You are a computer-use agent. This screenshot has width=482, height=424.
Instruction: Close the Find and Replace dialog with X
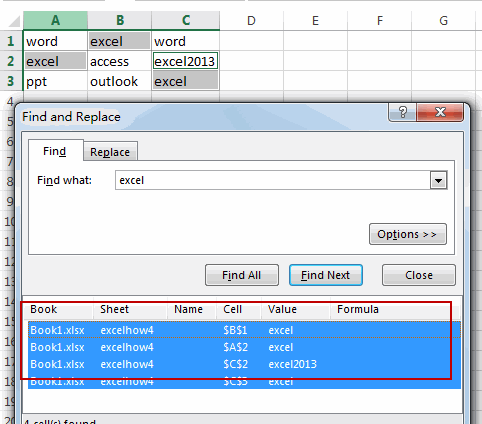tap(440, 112)
